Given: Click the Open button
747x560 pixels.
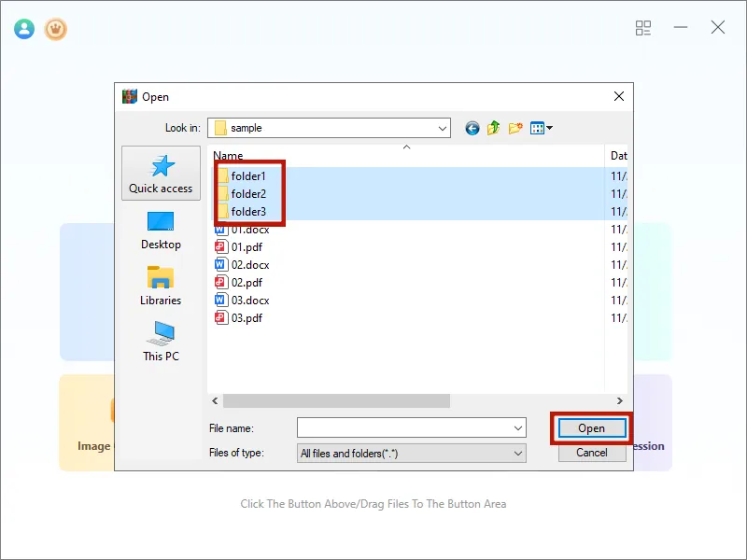Looking at the screenshot, I should coord(591,427).
